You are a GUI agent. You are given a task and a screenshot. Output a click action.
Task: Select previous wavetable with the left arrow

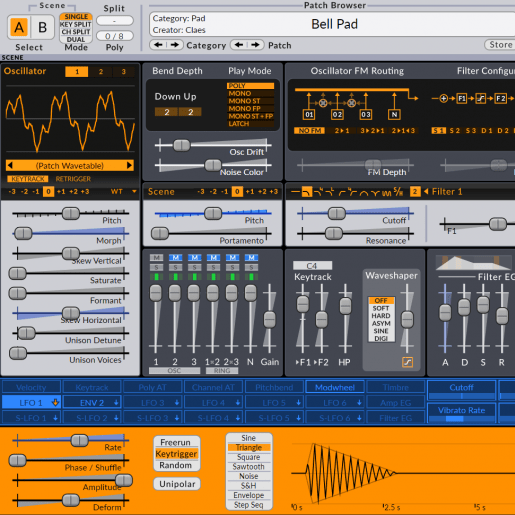[10, 165]
